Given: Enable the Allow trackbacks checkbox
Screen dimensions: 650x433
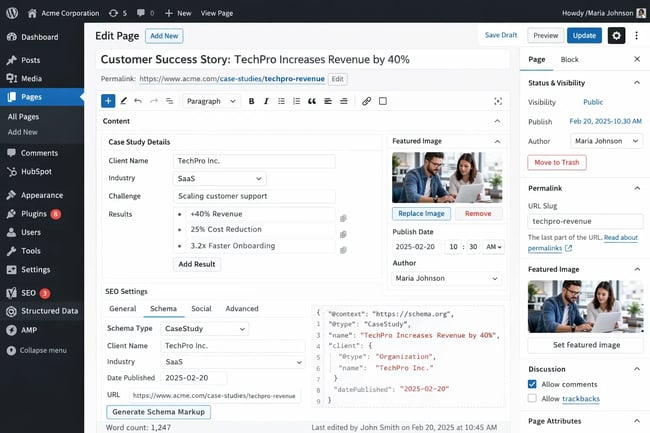Looking at the screenshot, I should pos(532,398).
